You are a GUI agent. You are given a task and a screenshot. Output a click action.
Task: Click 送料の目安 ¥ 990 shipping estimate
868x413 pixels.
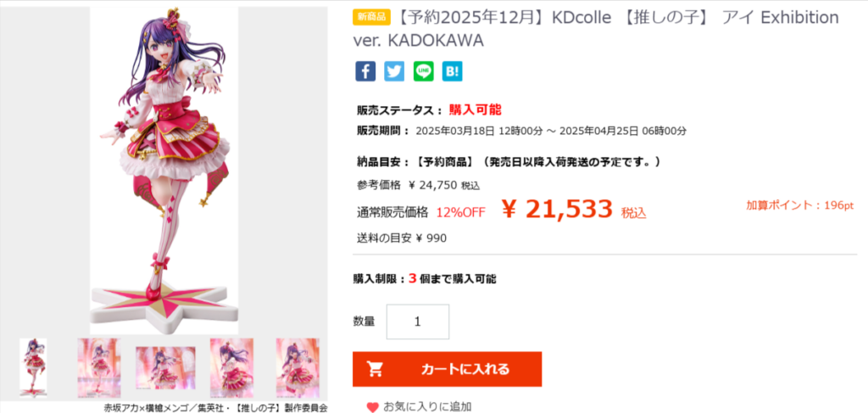pyautogui.click(x=402, y=238)
